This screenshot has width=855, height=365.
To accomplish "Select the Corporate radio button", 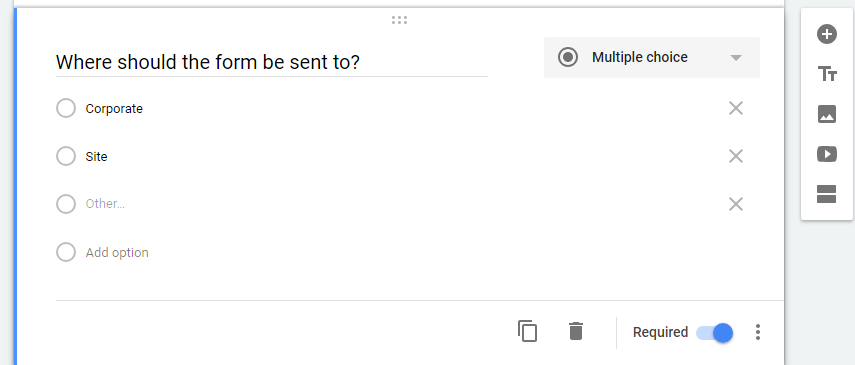I will pos(66,108).
